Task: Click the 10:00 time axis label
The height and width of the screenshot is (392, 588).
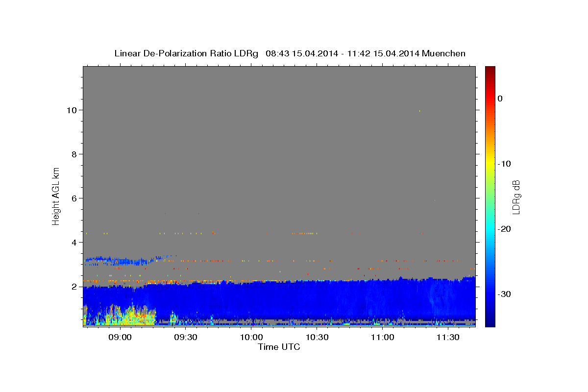Action: 251,338
